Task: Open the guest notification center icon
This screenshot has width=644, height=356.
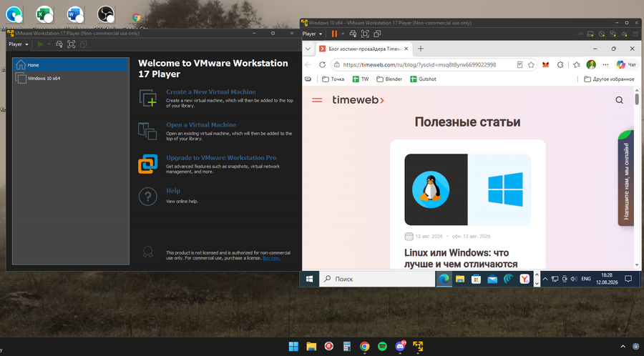Action: [628, 279]
